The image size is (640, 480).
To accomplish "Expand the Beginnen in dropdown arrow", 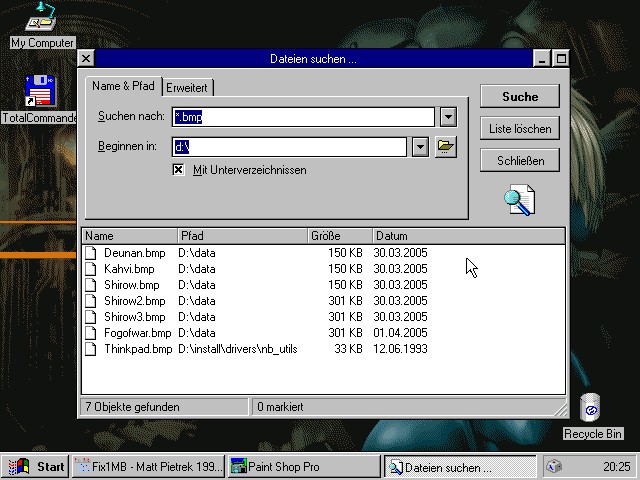I will coord(420,147).
